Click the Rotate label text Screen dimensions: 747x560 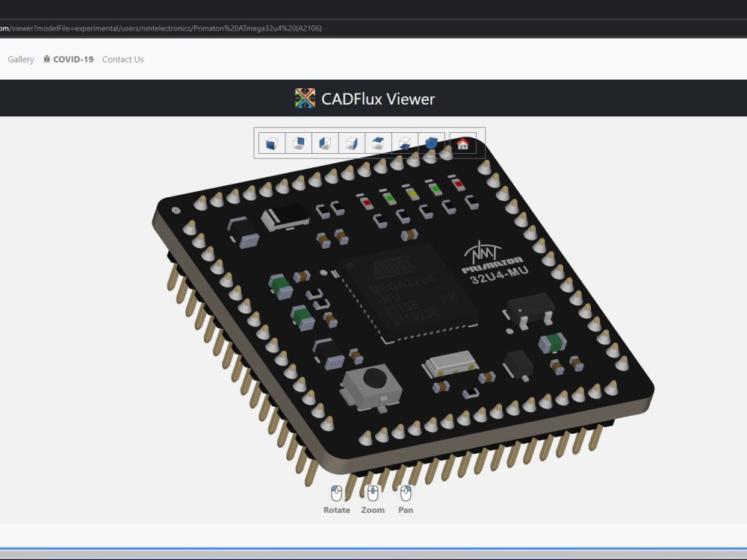click(x=337, y=510)
